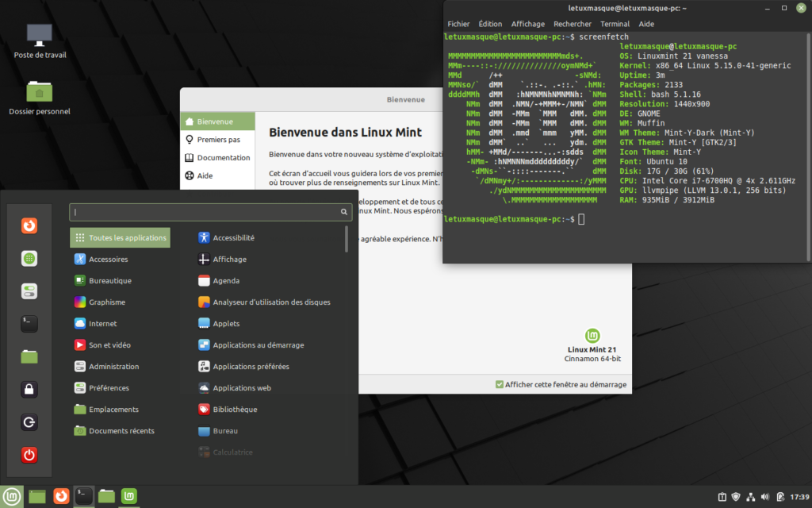Open Files launcher in bottom panel
This screenshot has width=812, height=508.
point(107,497)
